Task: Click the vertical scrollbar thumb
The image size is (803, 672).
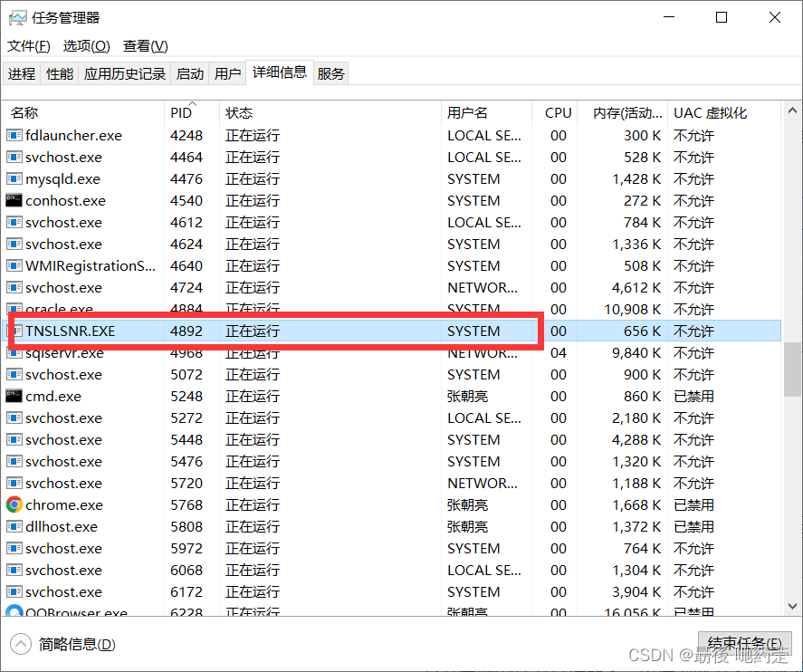Action: pos(792,370)
